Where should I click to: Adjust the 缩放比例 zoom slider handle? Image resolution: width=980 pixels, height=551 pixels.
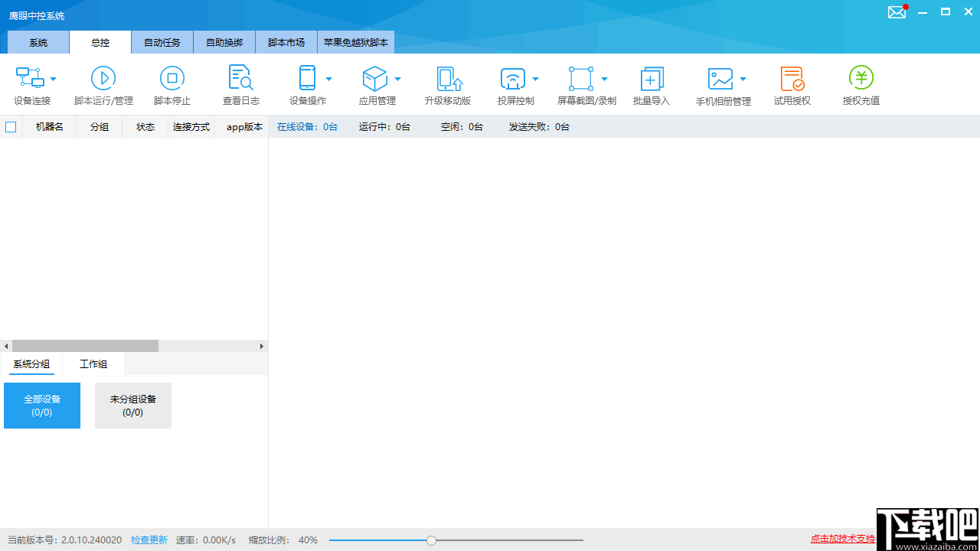click(431, 540)
